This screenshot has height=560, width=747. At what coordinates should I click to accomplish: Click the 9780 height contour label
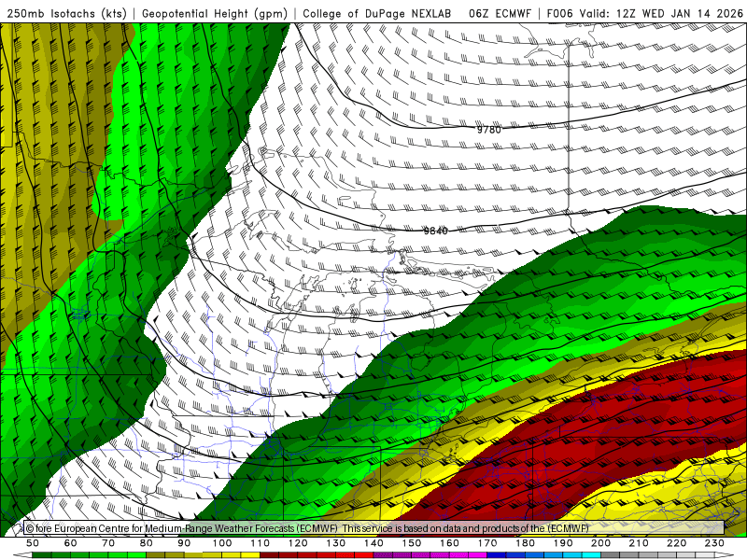click(x=488, y=130)
